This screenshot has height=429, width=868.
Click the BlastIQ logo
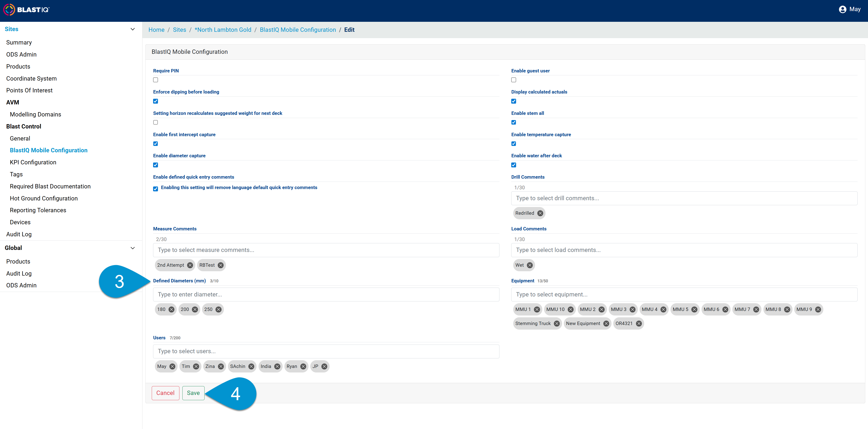tap(26, 10)
